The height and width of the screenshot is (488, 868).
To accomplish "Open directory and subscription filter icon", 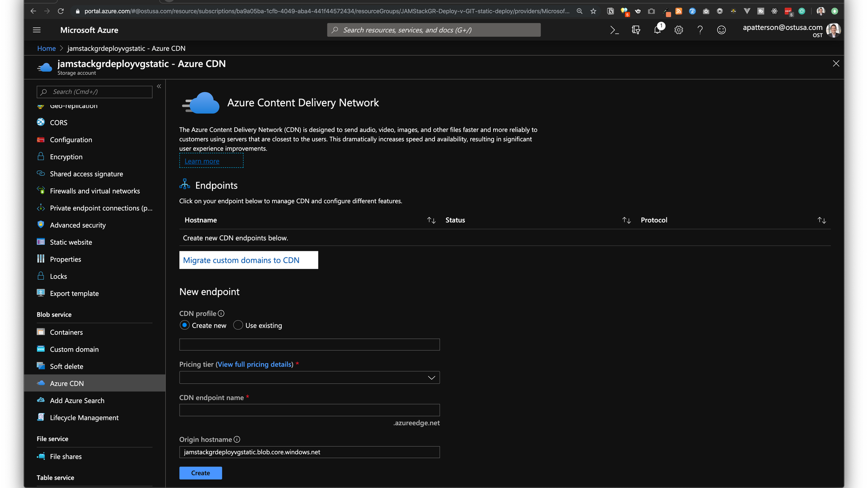I will [636, 30].
